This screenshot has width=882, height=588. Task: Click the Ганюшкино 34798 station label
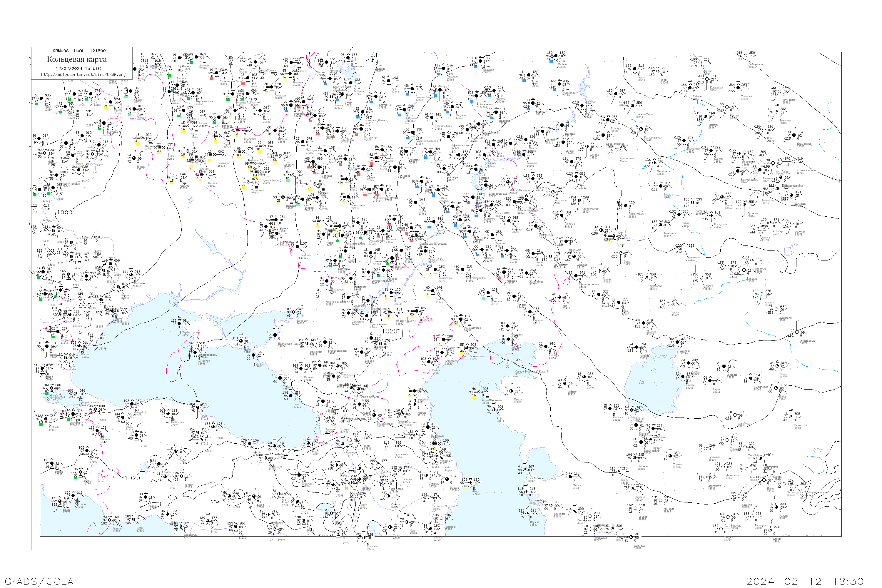pyautogui.click(x=477, y=358)
